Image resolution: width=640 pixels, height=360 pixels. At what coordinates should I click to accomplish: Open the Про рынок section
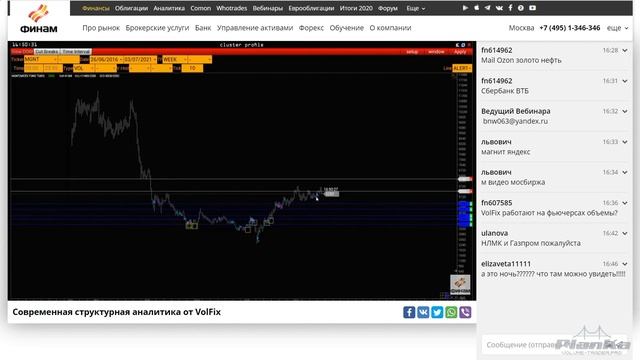click(x=101, y=28)
